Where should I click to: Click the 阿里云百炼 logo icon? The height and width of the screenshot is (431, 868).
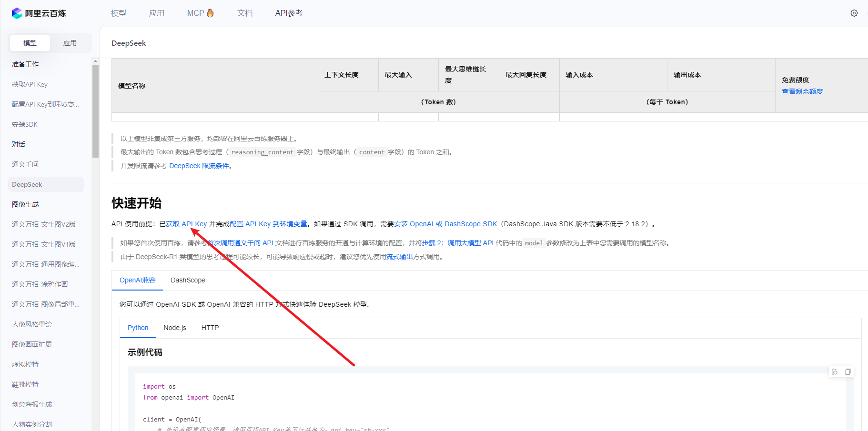tap(17, 13)
